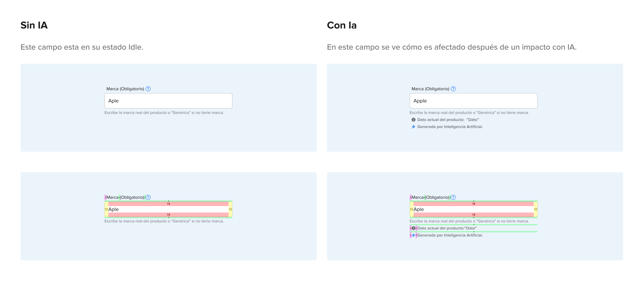
Task: Click the "Con Ia" section heading
Action: pyautogui.click(x=342, y=25)
